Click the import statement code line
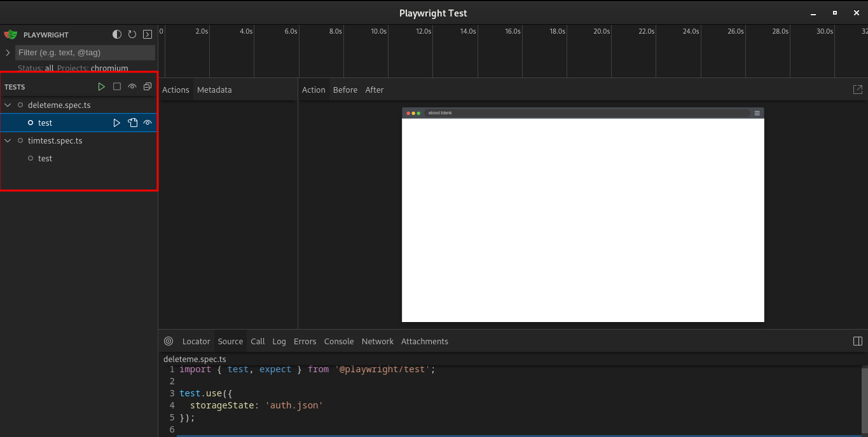 pos(307,369)
